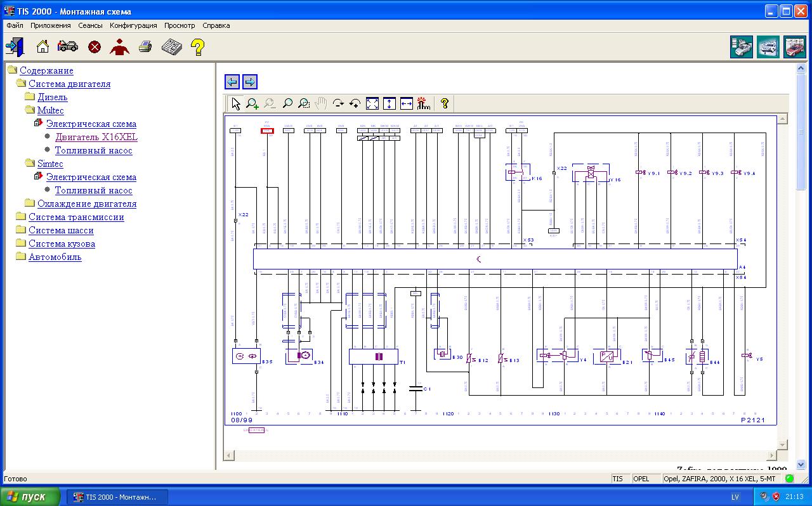Go to the Home page icon
Screen dimensions: 812x506
43,47
